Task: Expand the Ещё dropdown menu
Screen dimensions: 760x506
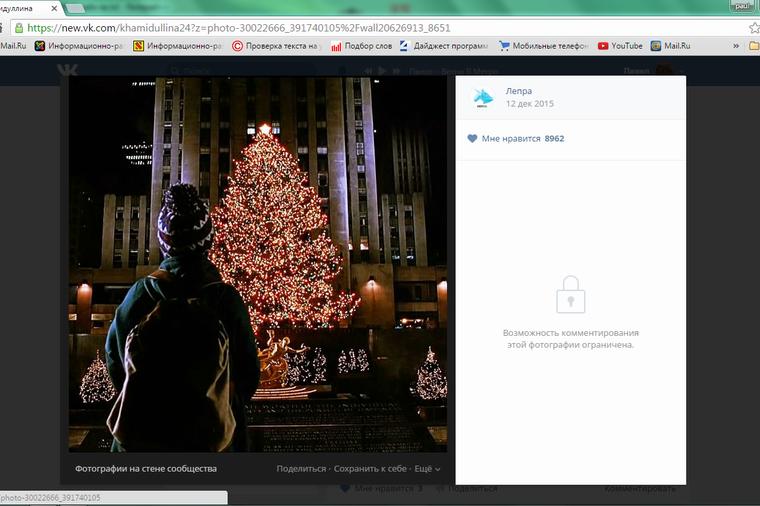Action: tap(426, 468)
